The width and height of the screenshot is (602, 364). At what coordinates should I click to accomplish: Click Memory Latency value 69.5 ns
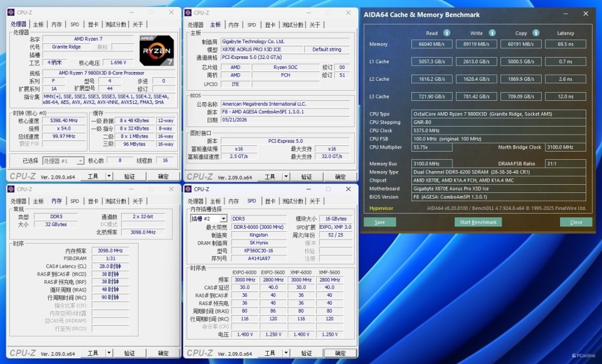click(565, 44)
